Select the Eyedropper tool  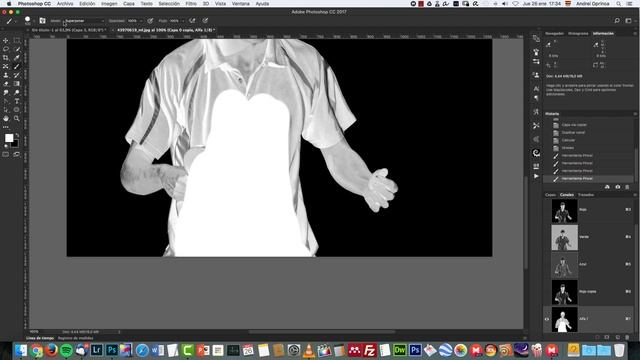17,58
